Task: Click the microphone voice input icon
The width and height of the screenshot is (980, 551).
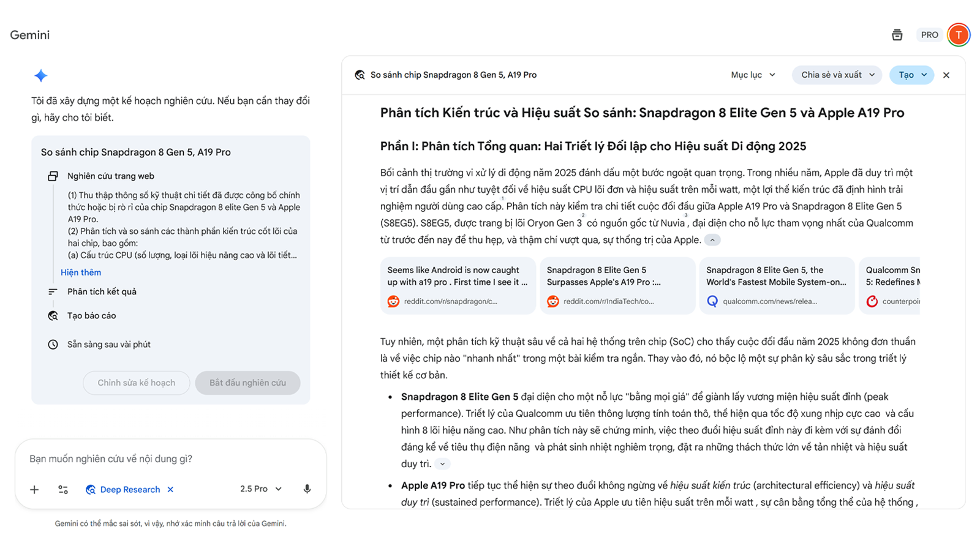Action: (x=307, y=489)
